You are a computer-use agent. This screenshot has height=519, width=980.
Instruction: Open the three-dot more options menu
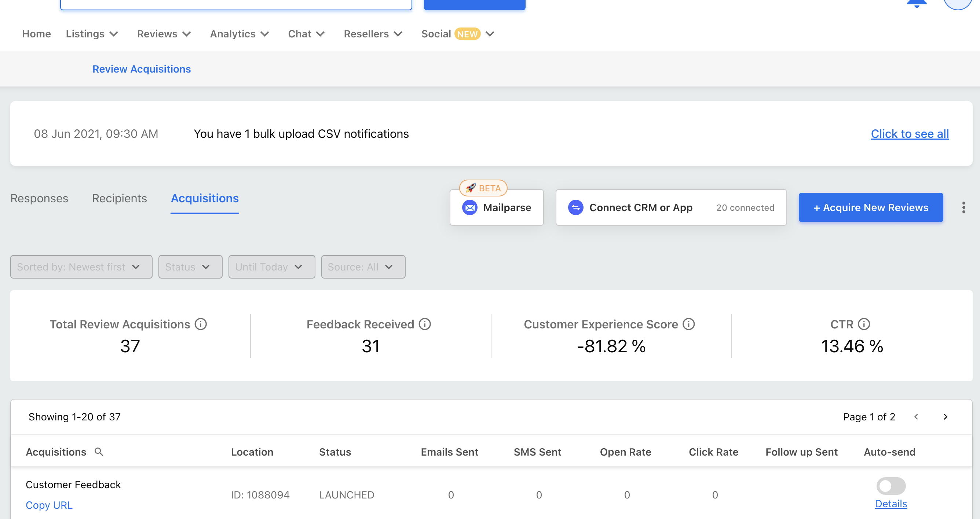coord(963,207)
